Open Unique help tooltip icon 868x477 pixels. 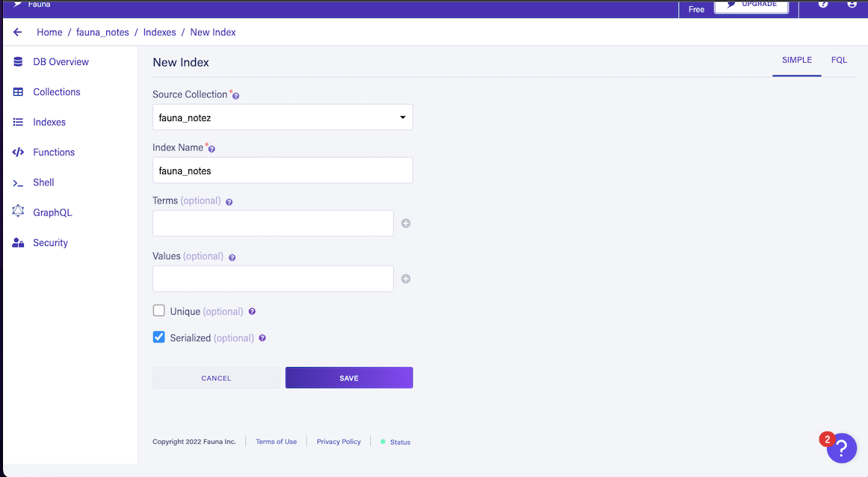(252, 312)
